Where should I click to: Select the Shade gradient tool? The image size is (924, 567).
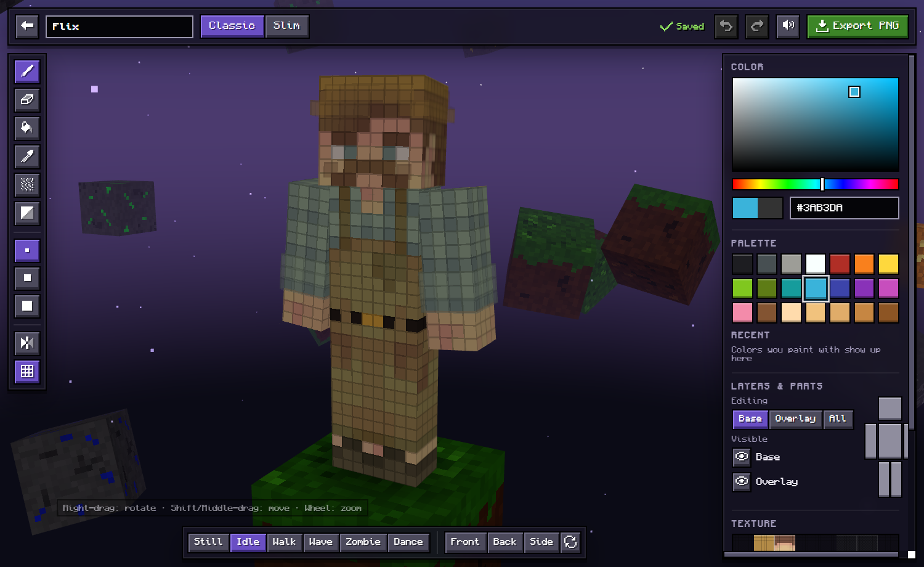(x=27, y=213)
